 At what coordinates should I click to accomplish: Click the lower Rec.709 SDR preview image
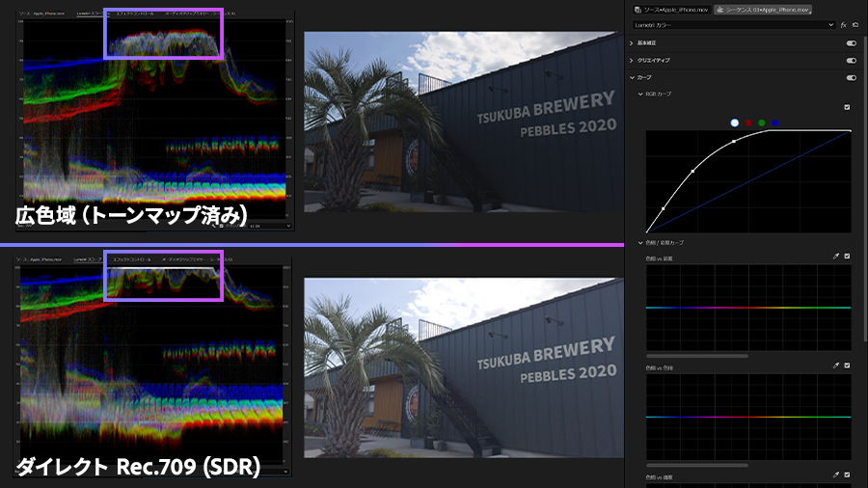[464, 368]
